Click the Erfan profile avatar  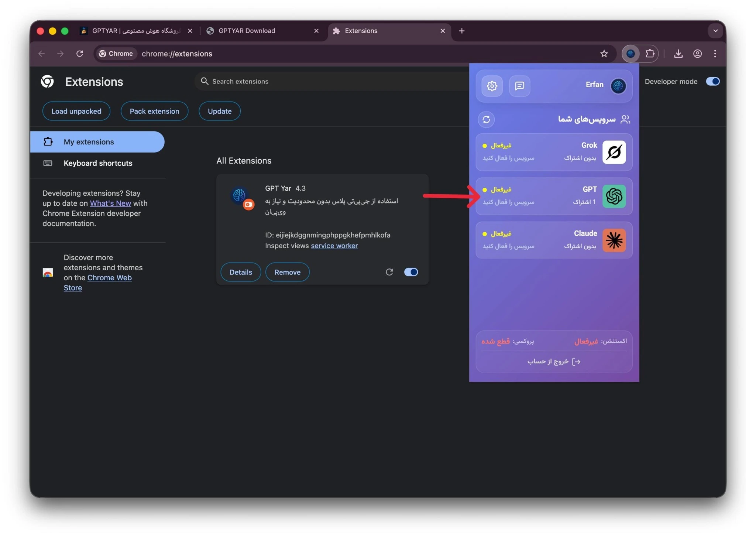(x=618, y=86)
